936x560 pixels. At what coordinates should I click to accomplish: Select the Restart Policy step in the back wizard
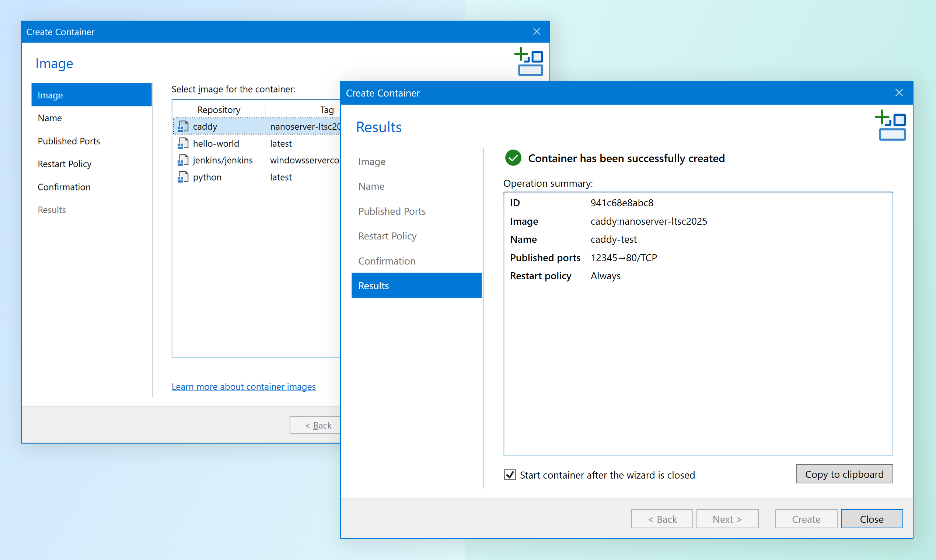coord(64,164)
